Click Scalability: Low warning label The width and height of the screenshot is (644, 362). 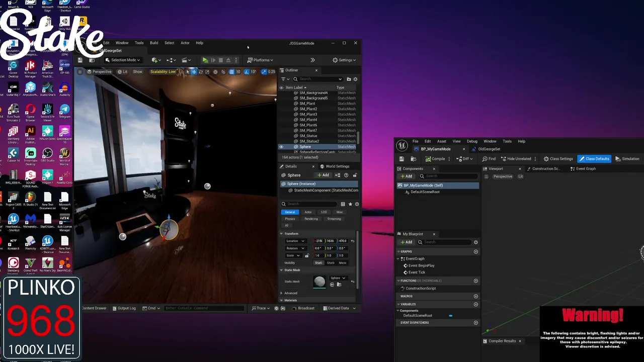[x=163, y=71]
